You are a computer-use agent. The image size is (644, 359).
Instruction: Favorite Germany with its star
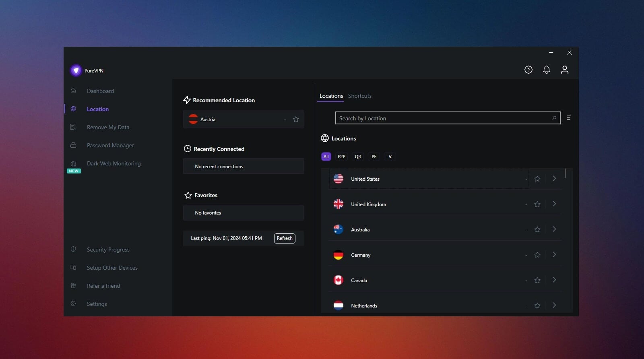pos(537,255)
